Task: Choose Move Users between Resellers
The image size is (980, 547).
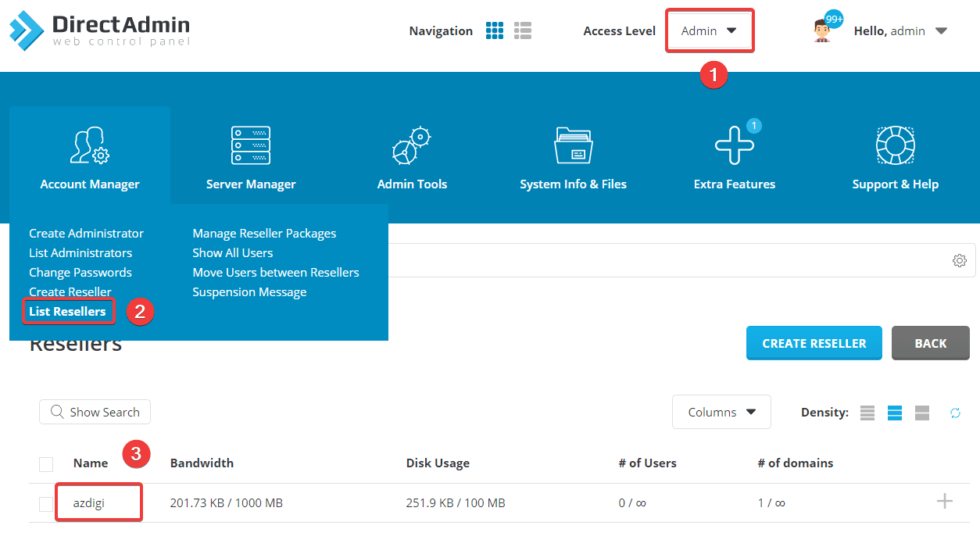Action: [275, 272]
